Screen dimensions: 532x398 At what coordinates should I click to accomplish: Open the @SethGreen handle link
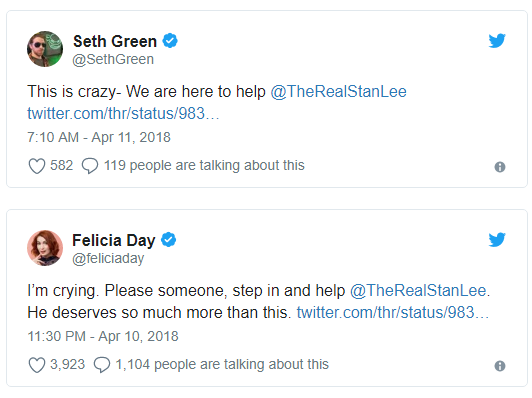coord(113,59)
